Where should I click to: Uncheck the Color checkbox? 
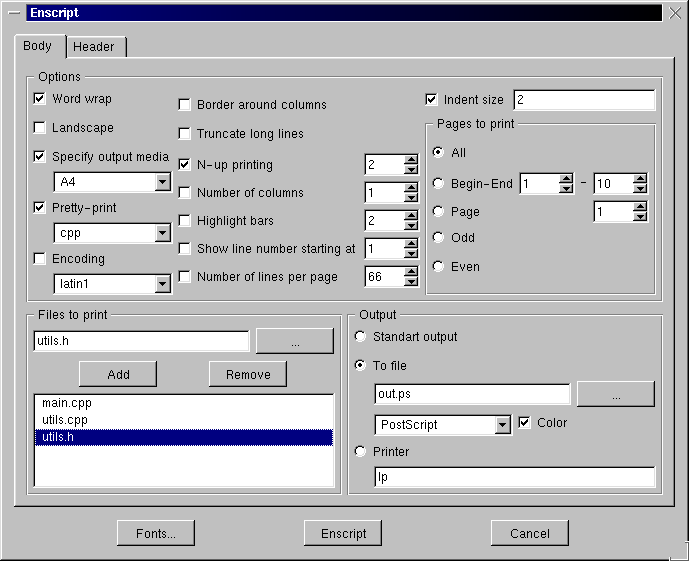click(x=524, y=423)
